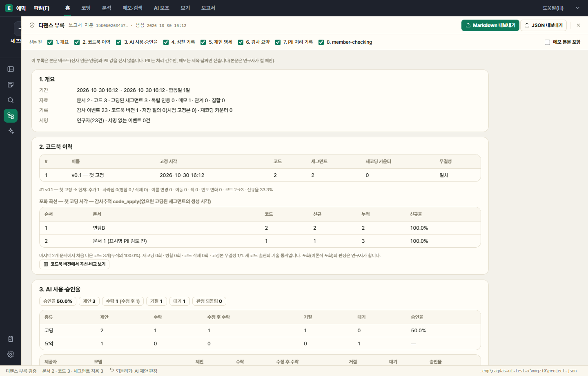Click the 문서 1 (표시명 PII 검토 전) row
Viewport: 588px width, 376px height.
click(x=260, y=241)
